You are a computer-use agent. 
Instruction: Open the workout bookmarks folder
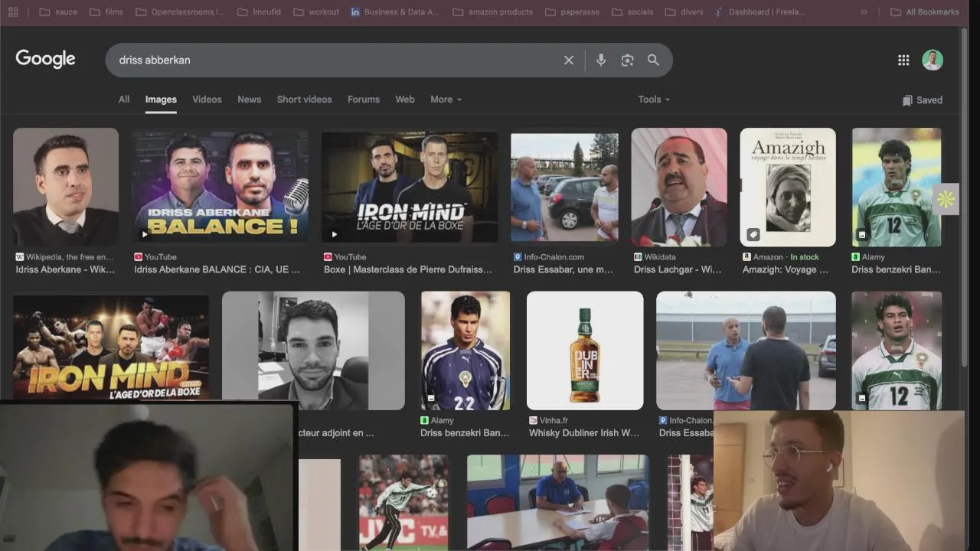[316, 12]
